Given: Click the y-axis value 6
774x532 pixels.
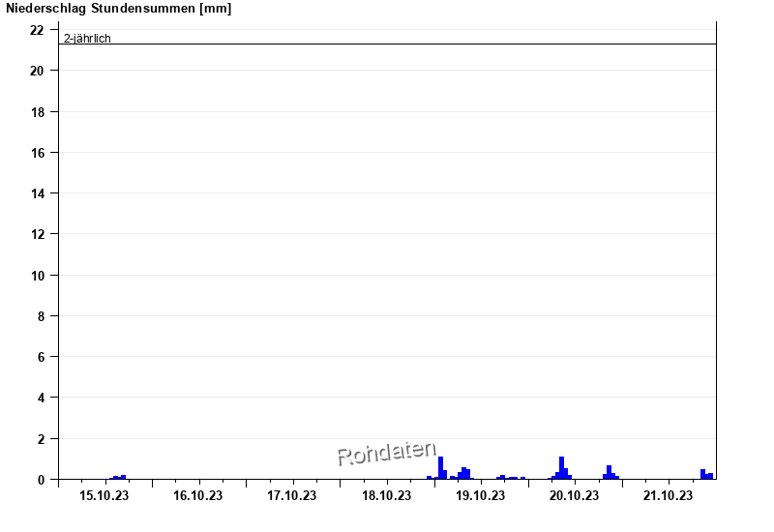Looking at the screenshot, I should coord(41,357).
